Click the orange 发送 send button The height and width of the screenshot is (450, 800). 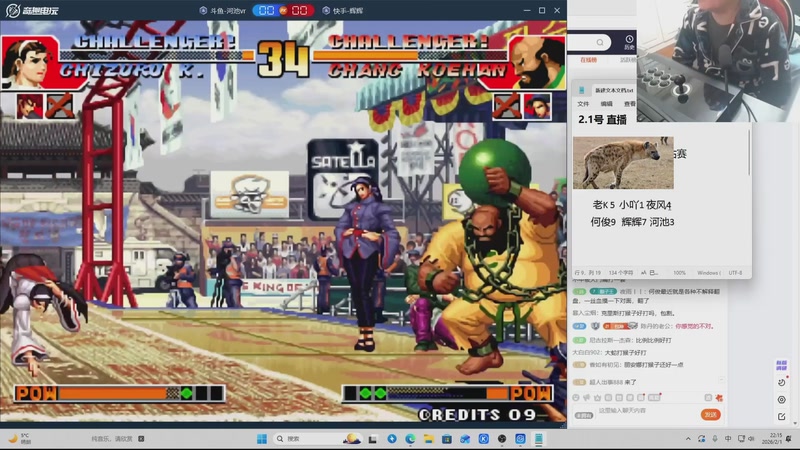pyautogui.click(x=710, y=414)
